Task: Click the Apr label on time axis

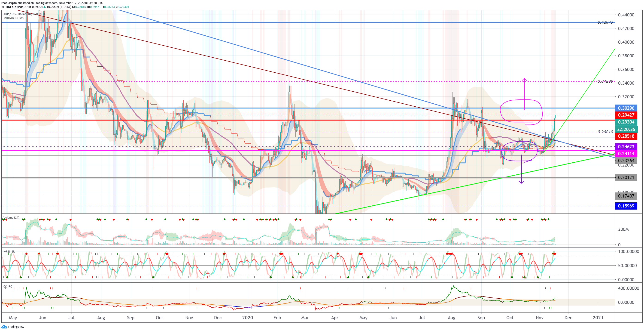Action: 335,318
